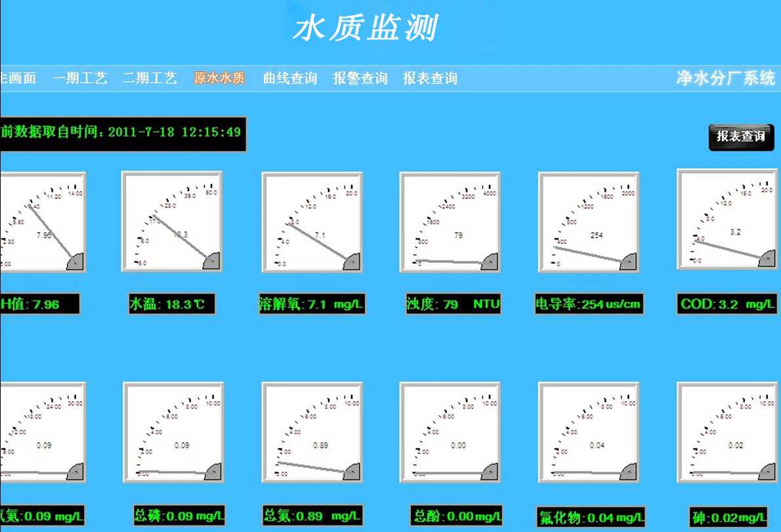Click the COD gauge showing 3.2
This screenshot has width=781, height=532.
(727, 219)
